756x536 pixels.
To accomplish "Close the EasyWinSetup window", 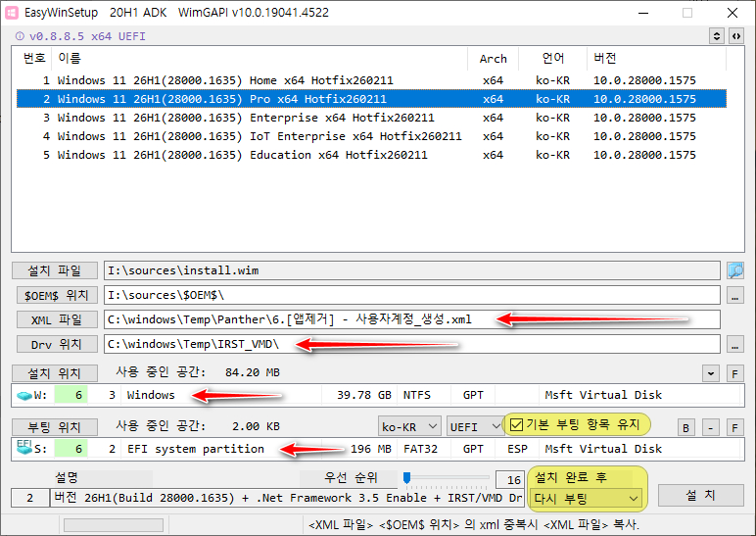I will [x=732, y=13].
